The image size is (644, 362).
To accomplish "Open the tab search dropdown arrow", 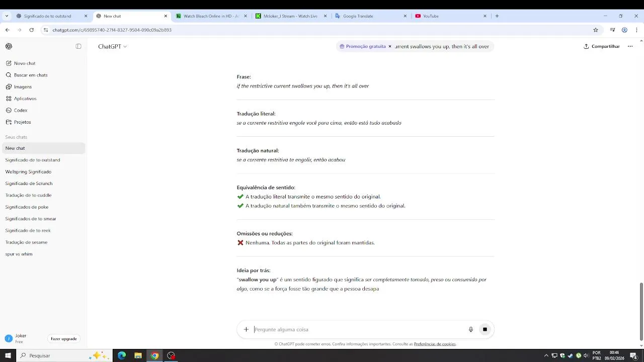I will (7, 16).
